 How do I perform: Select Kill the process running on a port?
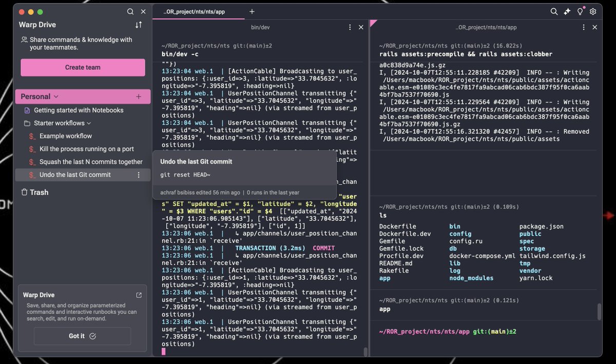pos(87,149)
